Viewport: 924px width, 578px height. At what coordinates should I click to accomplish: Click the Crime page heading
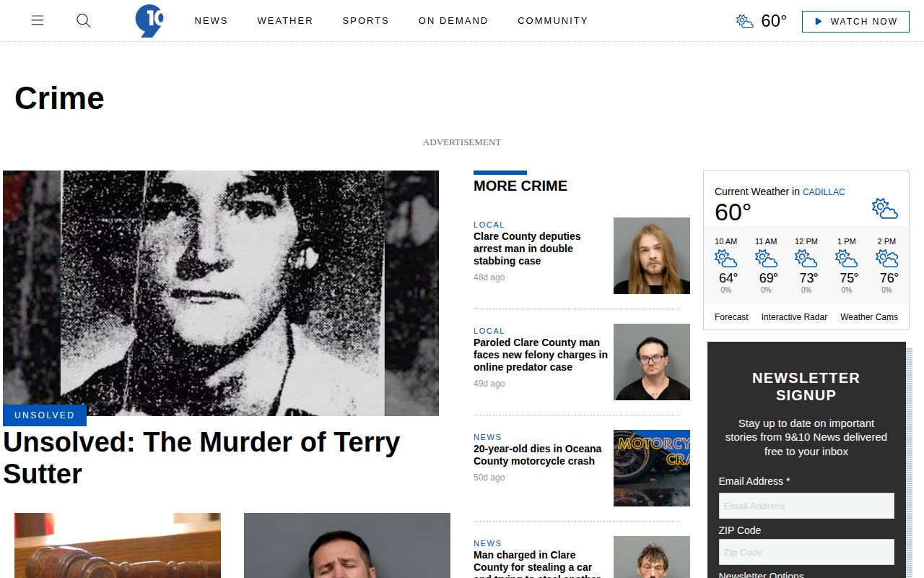pyautogui.click(x=59, y=98)
